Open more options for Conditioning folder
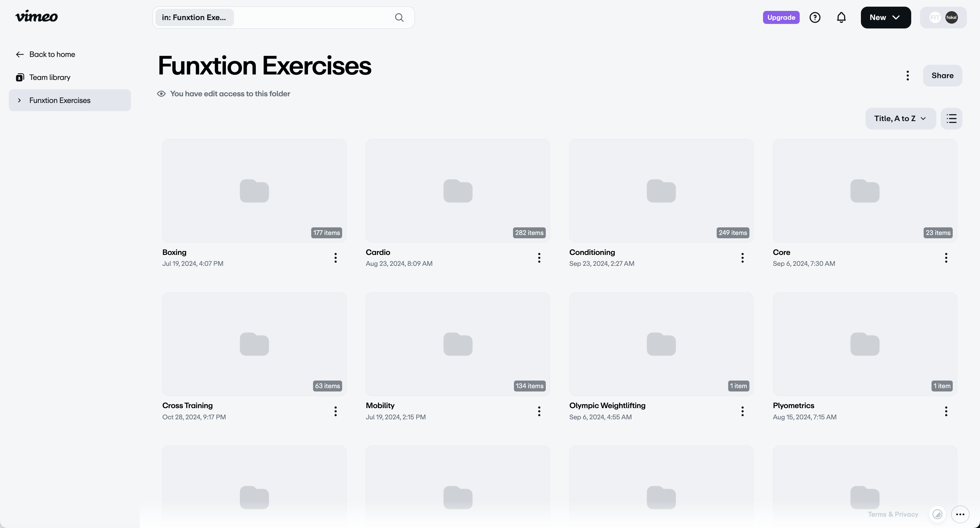 click(743, 258)
